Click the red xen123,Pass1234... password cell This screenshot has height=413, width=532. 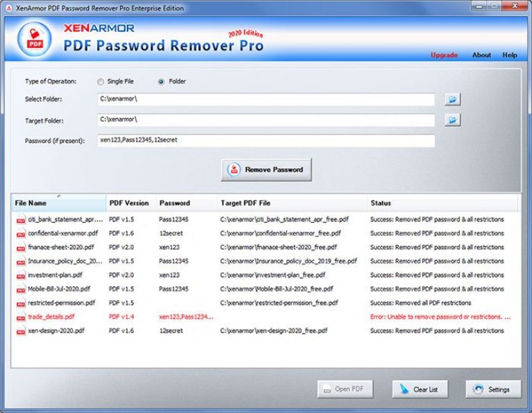point(187,317)
